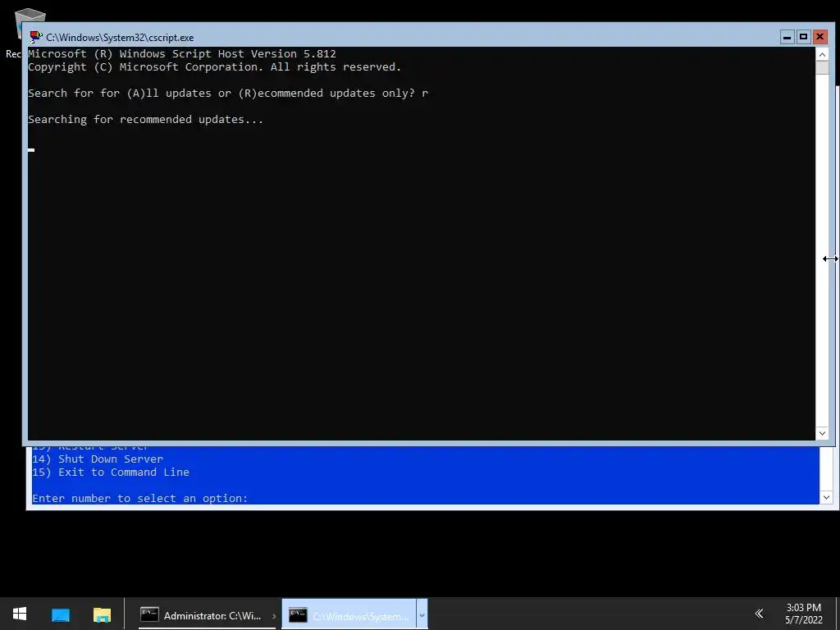Launch the blue desktop taskbar shortcut
The height and width of the screenshot is (630, 840).
(x=61, y=614)
